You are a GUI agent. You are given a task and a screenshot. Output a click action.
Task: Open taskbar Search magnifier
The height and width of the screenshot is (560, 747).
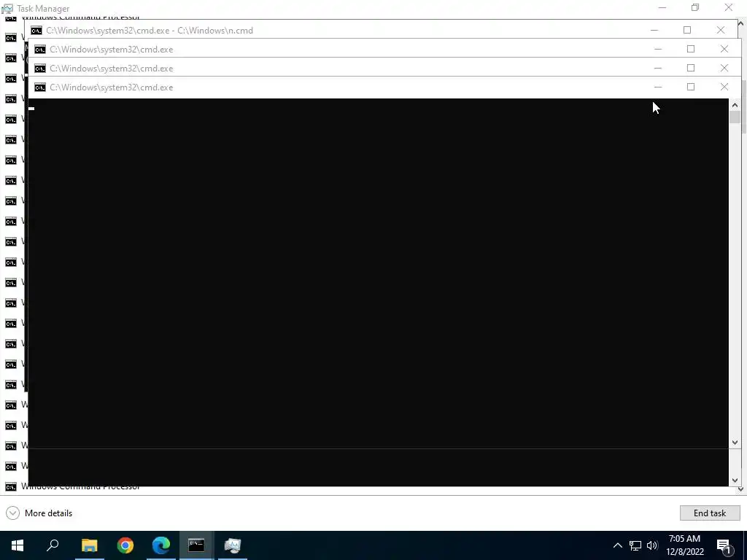[x=53, y=545]
